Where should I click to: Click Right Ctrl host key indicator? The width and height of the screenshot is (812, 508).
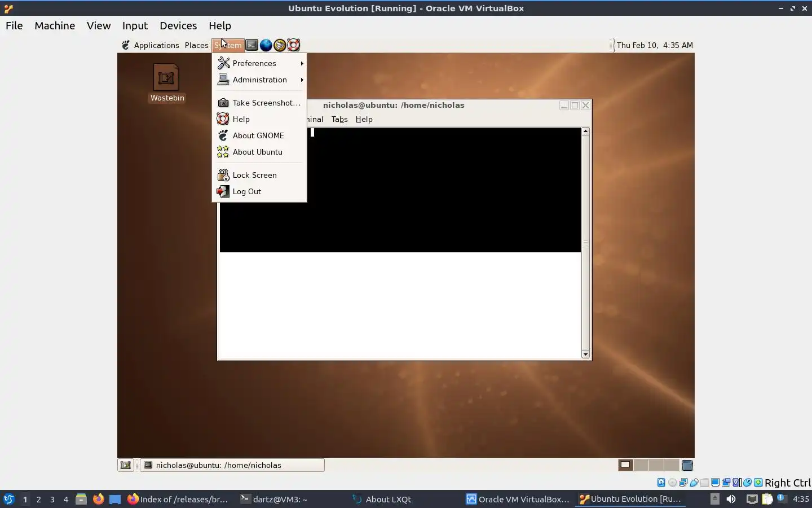click(787, 483)
